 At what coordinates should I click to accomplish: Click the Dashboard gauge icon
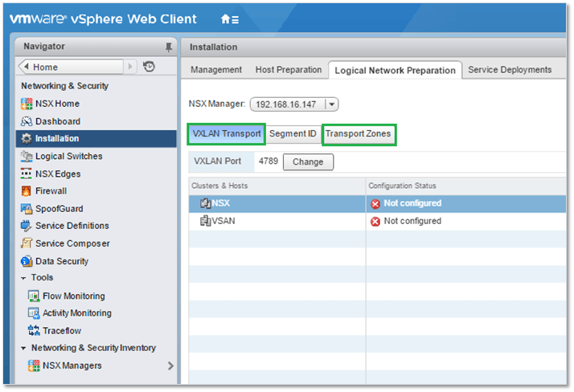coord(27,121)
